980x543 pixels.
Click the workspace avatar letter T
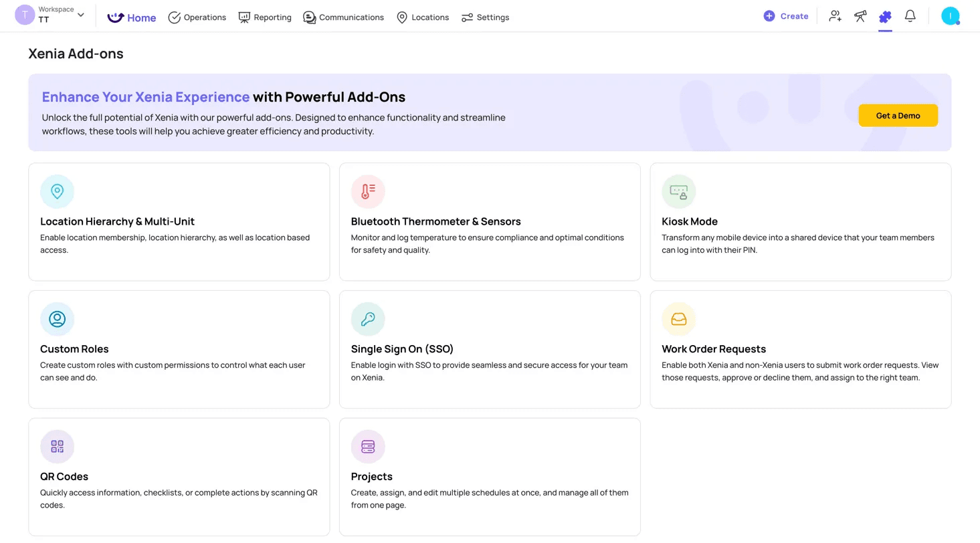click(x=25, y=15)
